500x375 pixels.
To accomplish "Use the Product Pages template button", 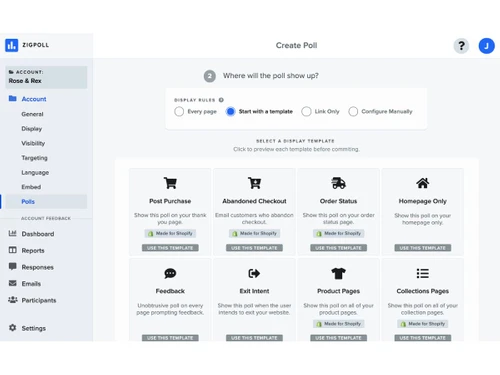I will click(338, 338).
